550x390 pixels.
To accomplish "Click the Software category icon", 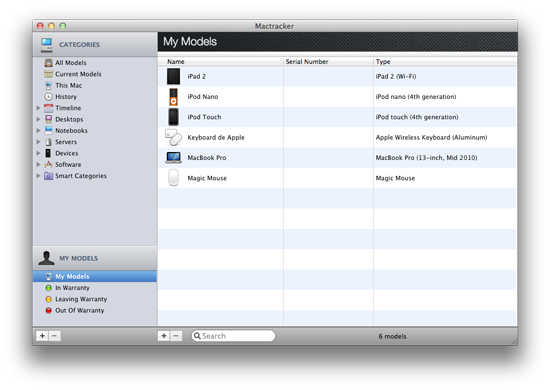I will [48, 164].
